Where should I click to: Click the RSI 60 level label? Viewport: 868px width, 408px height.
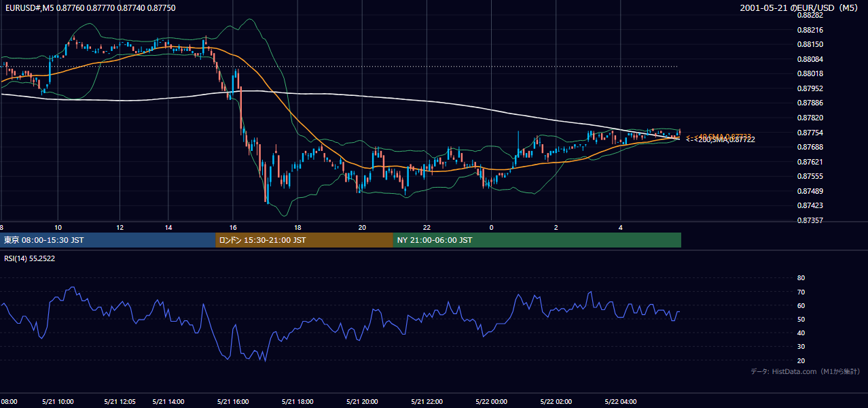801,305
